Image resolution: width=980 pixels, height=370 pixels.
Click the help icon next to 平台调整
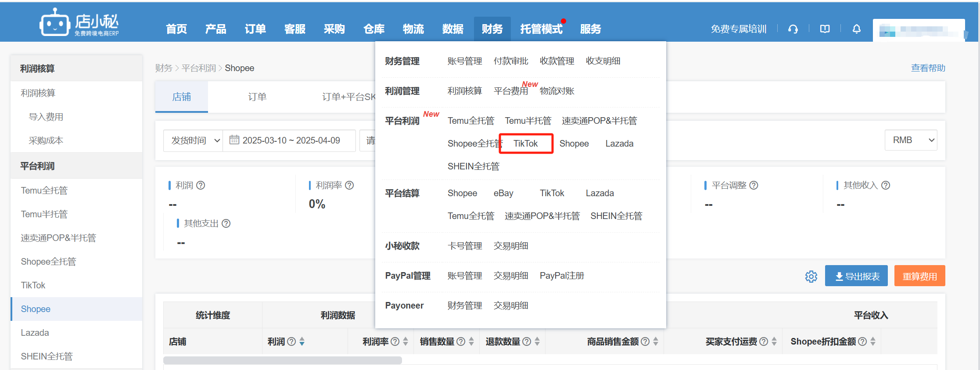tap(754, 185)
